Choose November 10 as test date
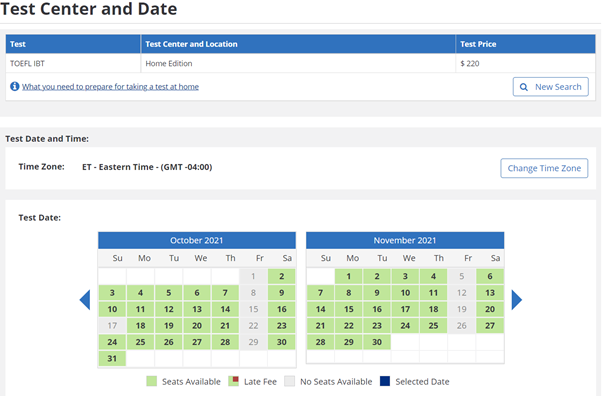 coord(405,293)
